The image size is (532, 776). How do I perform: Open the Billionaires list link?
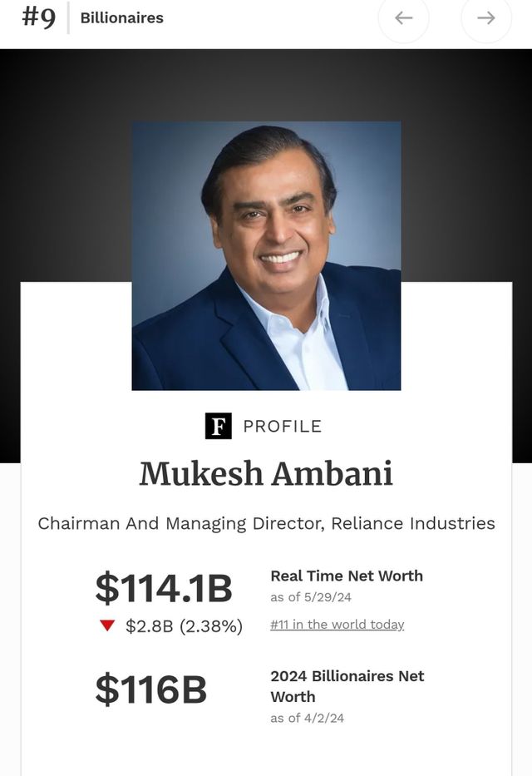tap(121, 17)
